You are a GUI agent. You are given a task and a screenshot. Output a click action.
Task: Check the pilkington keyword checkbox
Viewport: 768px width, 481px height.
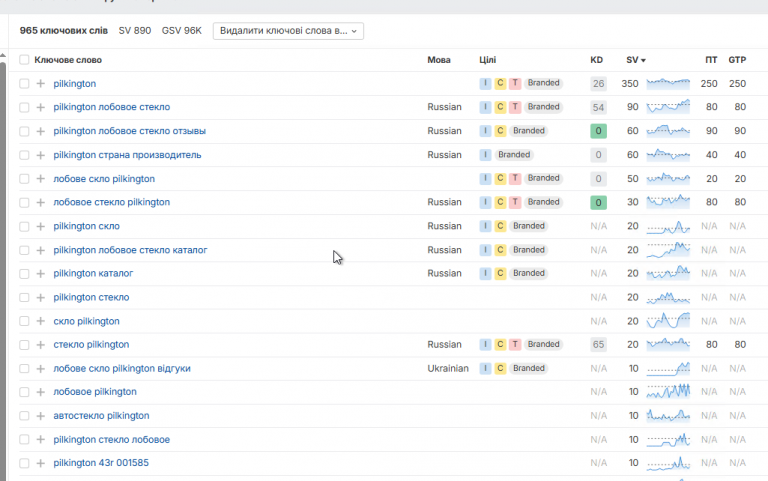pos(24,84)
